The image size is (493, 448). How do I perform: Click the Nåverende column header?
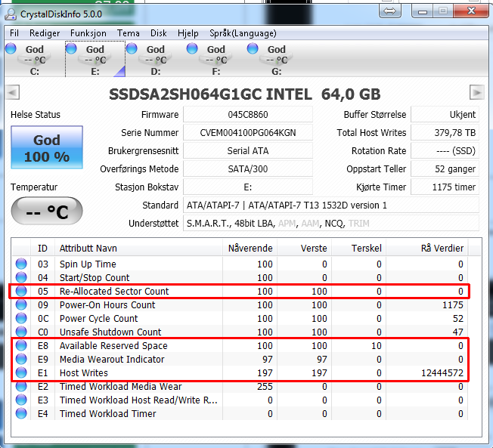[250, 249]
